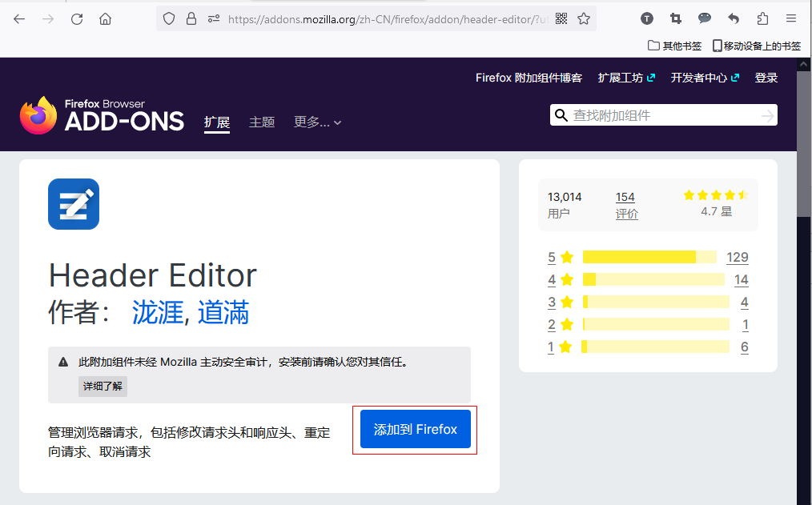Switch to the 扩展 tab
This screenshot has height=505, width=812.
click(x=217, y=122)
